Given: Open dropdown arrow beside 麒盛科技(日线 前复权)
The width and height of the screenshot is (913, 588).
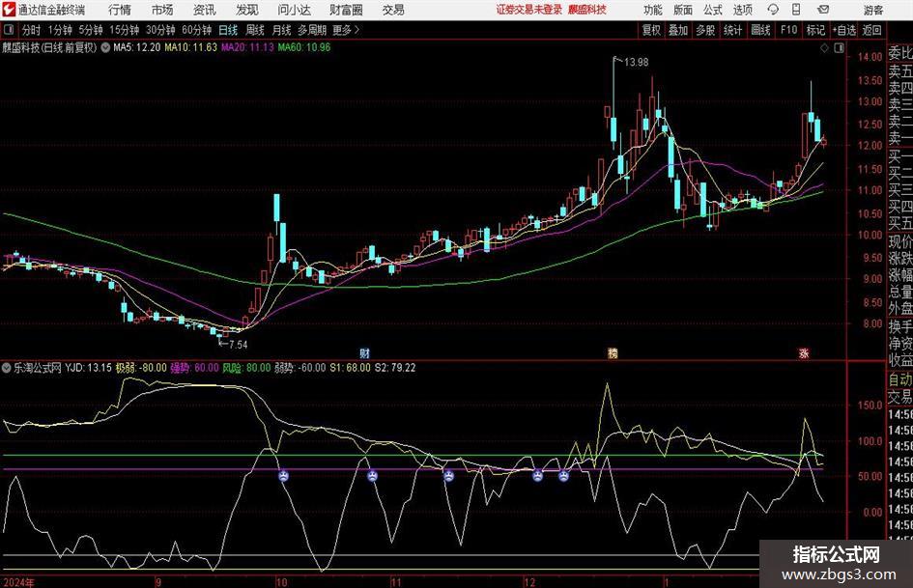Looking at the screenshot, I should [105, 47].
